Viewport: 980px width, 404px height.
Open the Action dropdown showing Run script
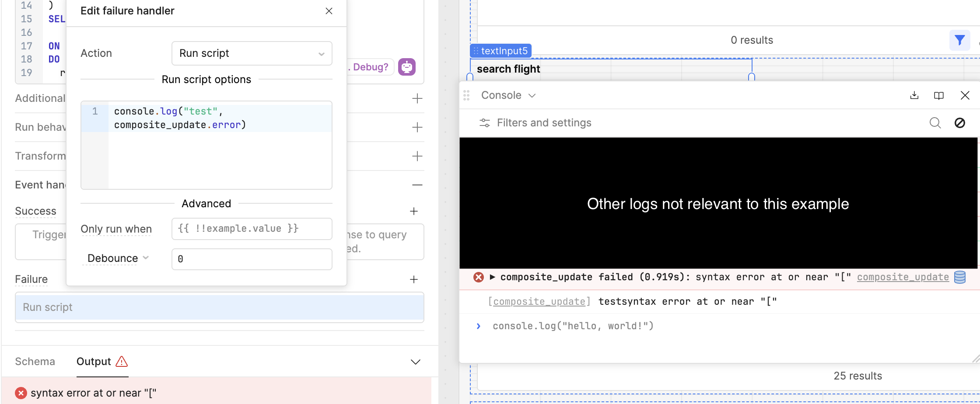coord(252,53)
